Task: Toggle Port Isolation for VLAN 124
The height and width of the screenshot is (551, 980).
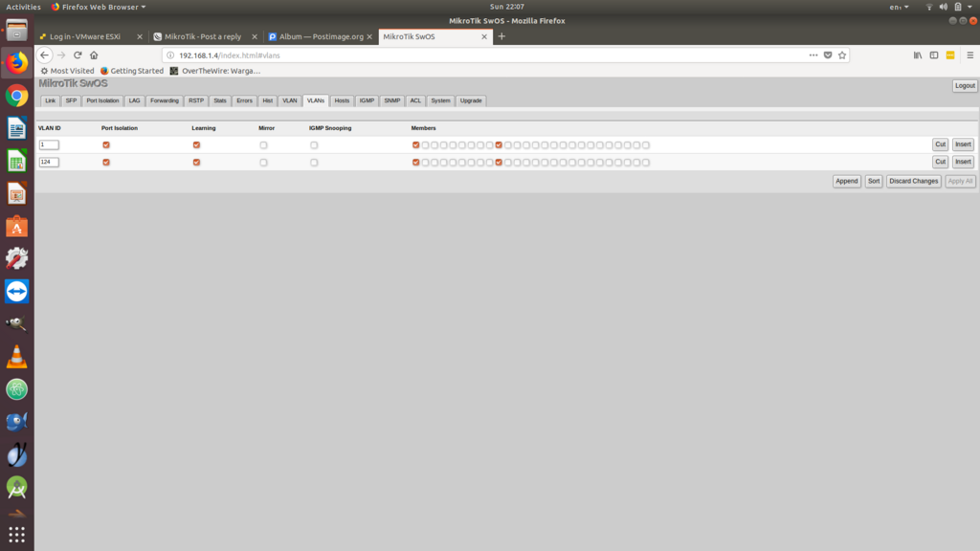Action: tap(106, 163)
